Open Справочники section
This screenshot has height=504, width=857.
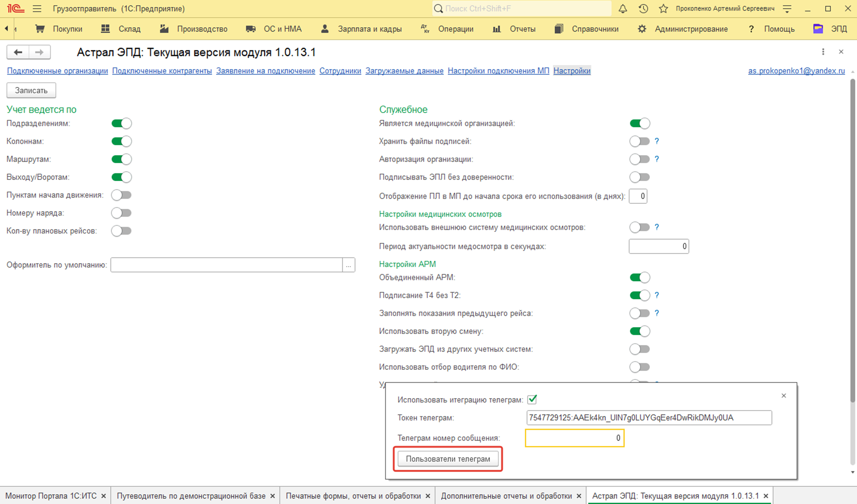587,29
